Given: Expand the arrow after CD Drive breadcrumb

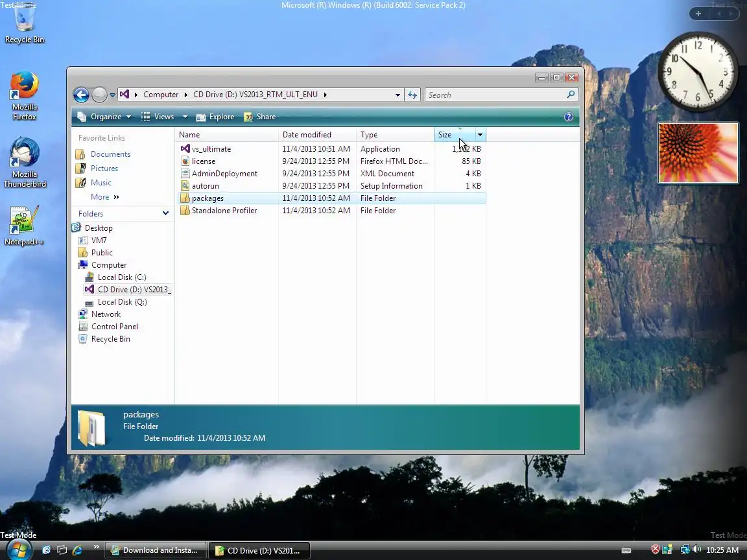Looking at the screenshot, I should (325, 95).
